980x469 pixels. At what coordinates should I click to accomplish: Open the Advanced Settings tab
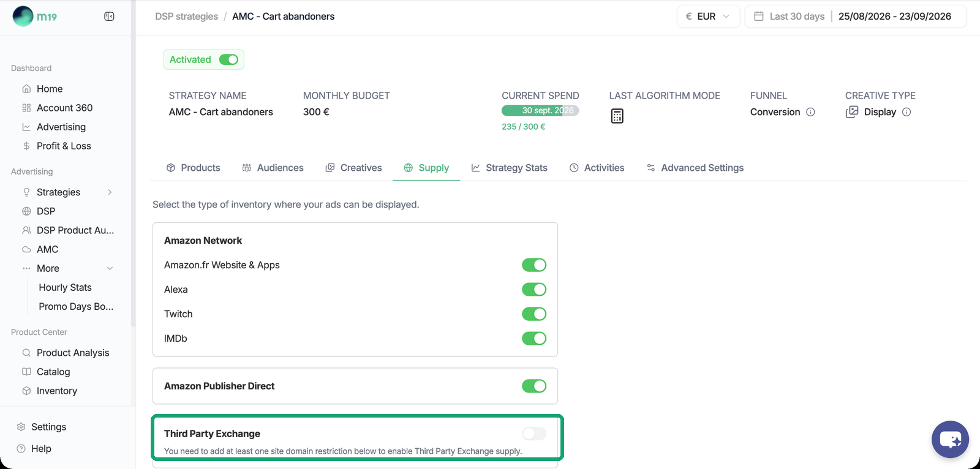coord(695,168)
